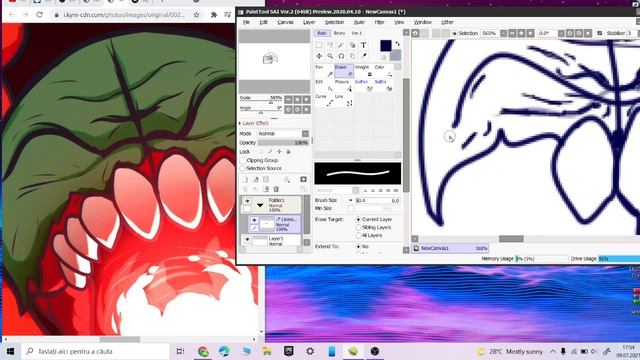This screenshot has height=360, width=640.
Task: Click the gray-blue background color swatch
Action: tap(396, 55)
